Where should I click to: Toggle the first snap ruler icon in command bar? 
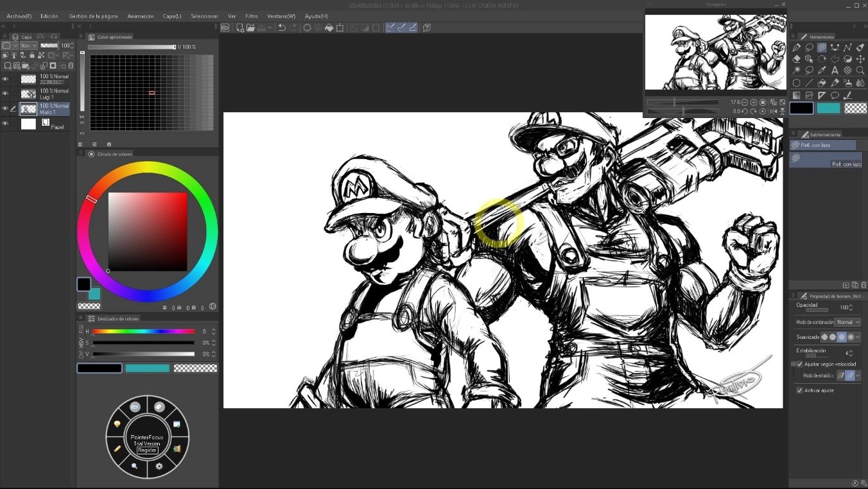(x=390, y=28)
